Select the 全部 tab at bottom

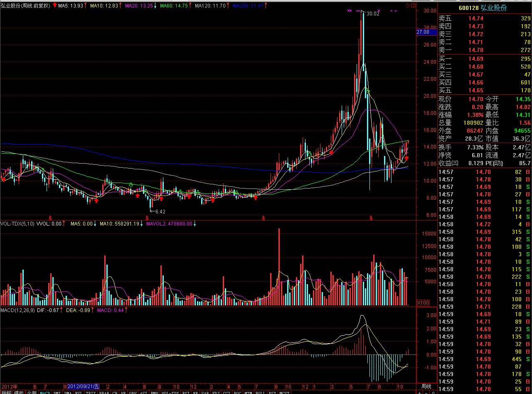(32, 392)
